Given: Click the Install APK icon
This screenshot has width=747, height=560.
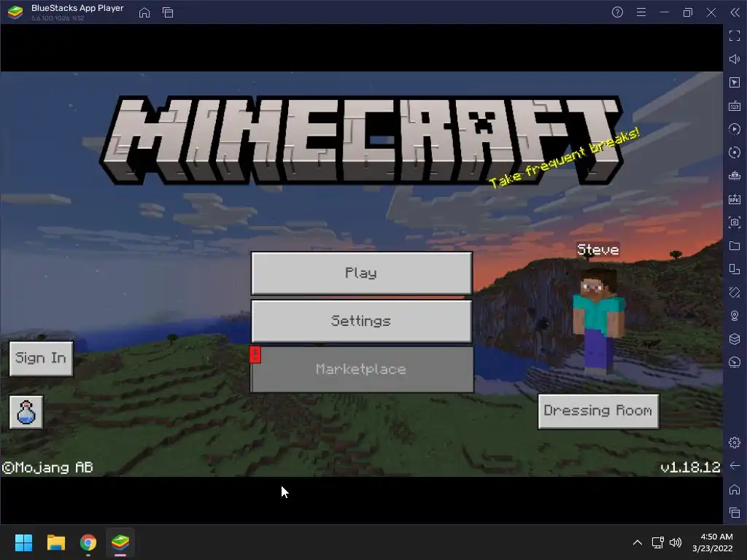Looking at the screenshot, I should click(x=735, y=199).
